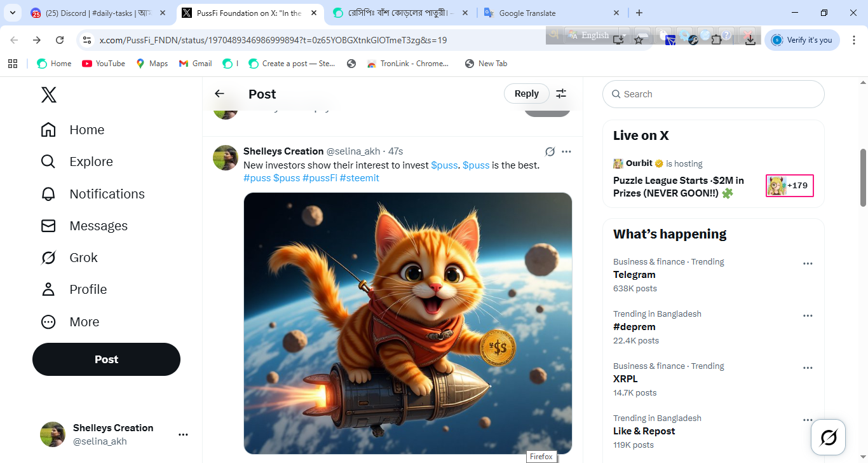Click the #puss hashtag in the reply
Image resolution: width=868 pixels, height=463 pixels.
pyautogui.click(x=257, y=178)
